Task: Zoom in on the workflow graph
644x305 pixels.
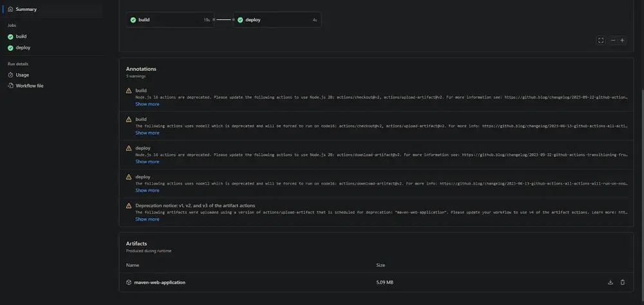Action: [x=622, y=41]
